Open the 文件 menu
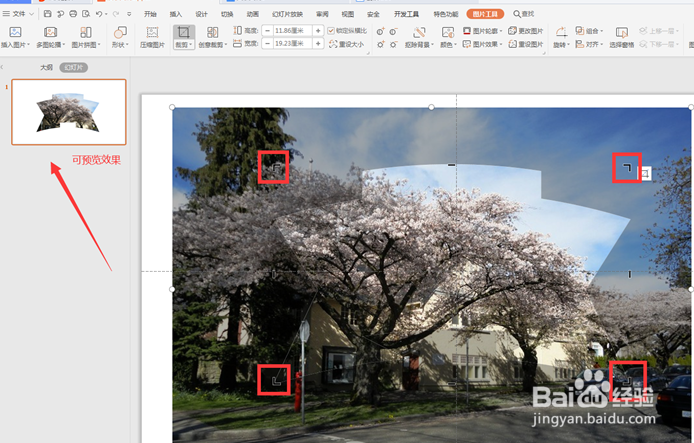 coord(18,14)
